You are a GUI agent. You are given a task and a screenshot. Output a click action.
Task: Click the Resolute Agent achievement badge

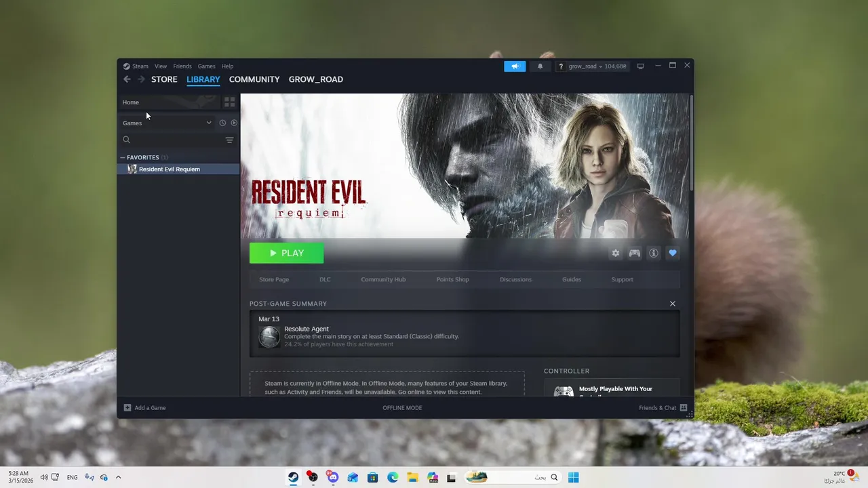click(269, 337)
